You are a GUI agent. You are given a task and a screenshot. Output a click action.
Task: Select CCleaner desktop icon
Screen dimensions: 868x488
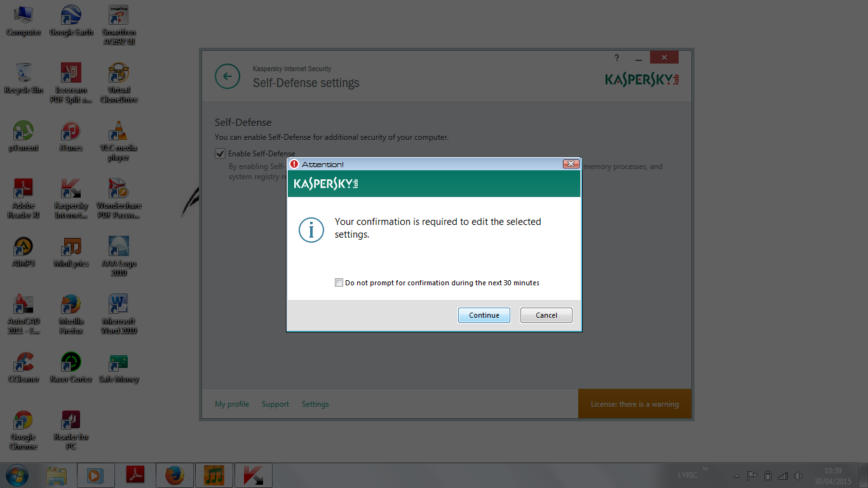coord(24,367)
